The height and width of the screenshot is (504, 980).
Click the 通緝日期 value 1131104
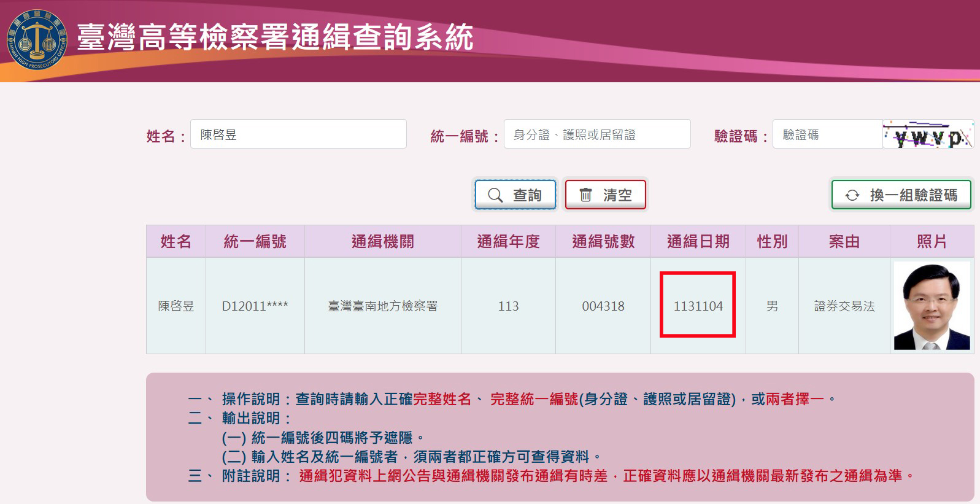click(698, 306)
